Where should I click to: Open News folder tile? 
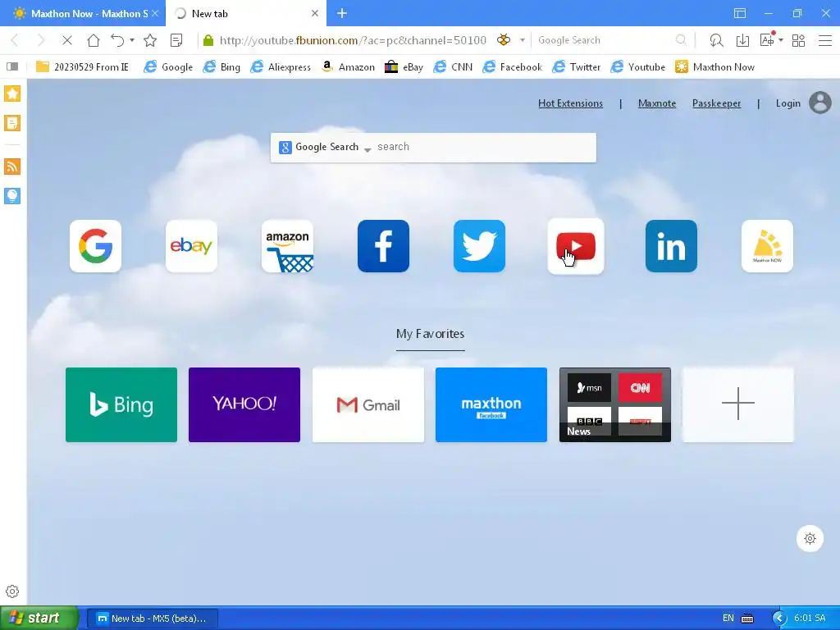coord(615,404)
